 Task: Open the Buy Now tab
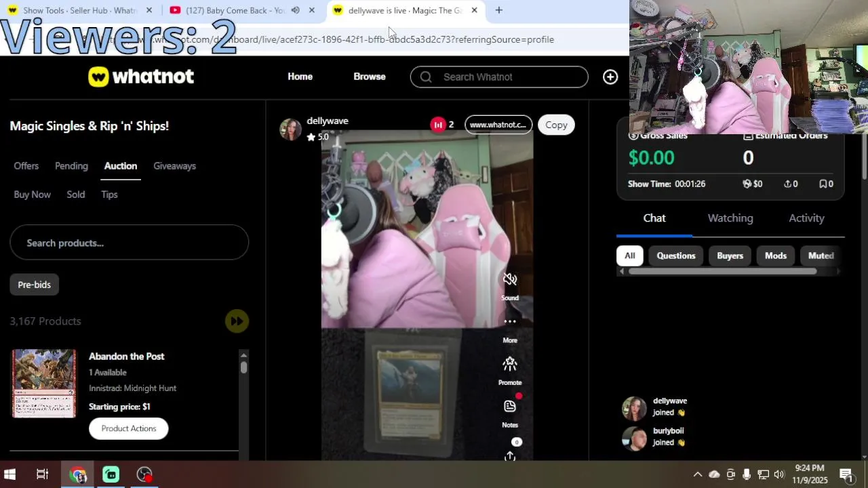point(32,195)
